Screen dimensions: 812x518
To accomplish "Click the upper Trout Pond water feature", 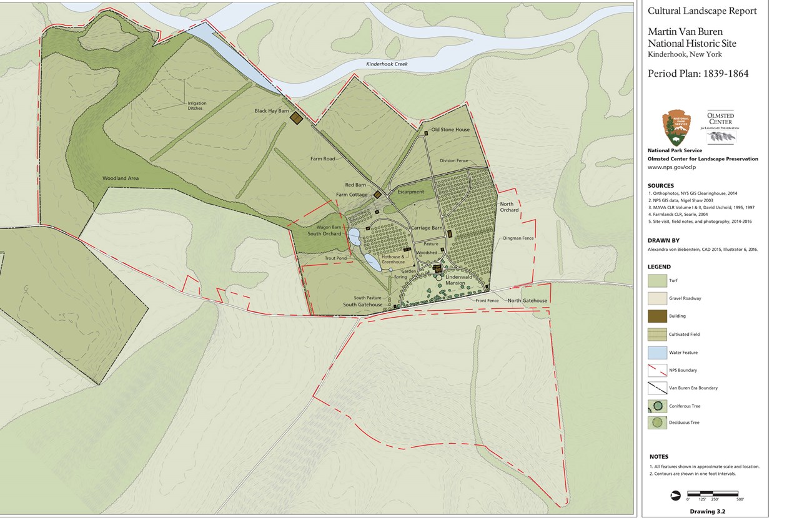I will coord(354,237).
